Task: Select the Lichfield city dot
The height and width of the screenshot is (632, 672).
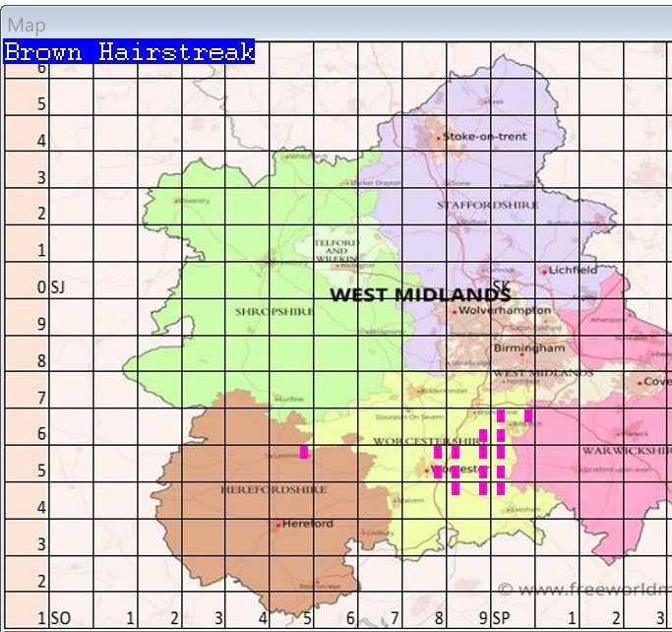Action: [x=544, y=271]
